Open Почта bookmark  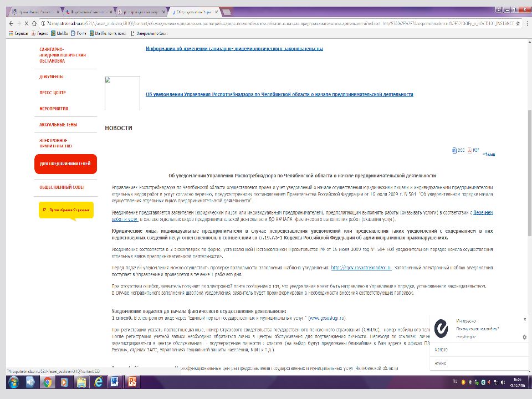tap(78, 33)
